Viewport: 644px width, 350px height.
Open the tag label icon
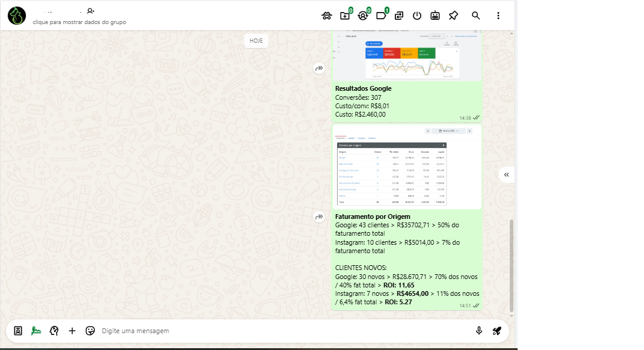tap(381, 16)
